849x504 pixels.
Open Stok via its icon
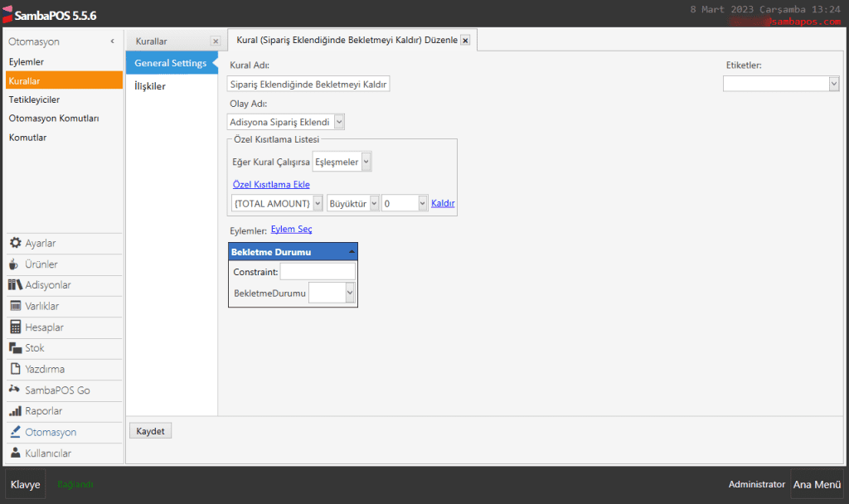click(x=15, y=348)
